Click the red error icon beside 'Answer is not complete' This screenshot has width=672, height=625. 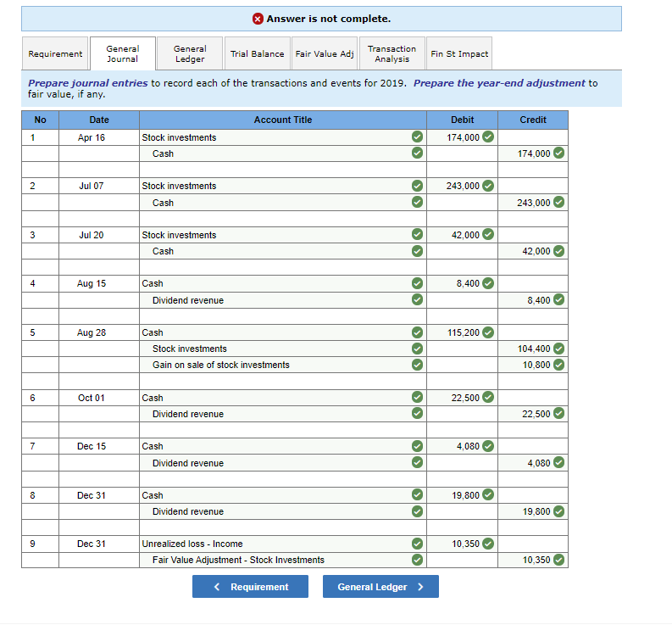[x=258, y=19]
